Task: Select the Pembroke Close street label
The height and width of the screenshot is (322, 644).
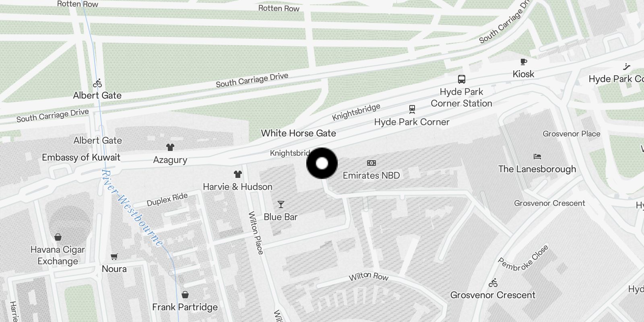Action: tap(523, 258)
